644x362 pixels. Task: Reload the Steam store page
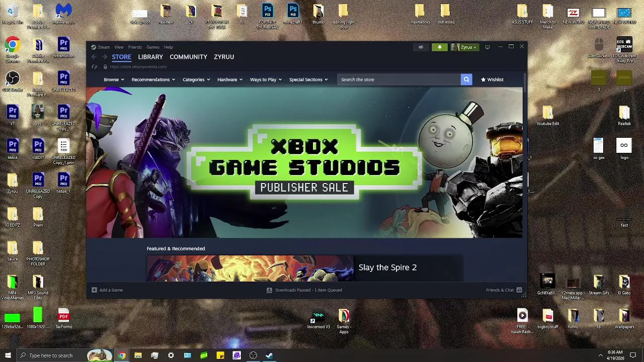coord(94,67)
